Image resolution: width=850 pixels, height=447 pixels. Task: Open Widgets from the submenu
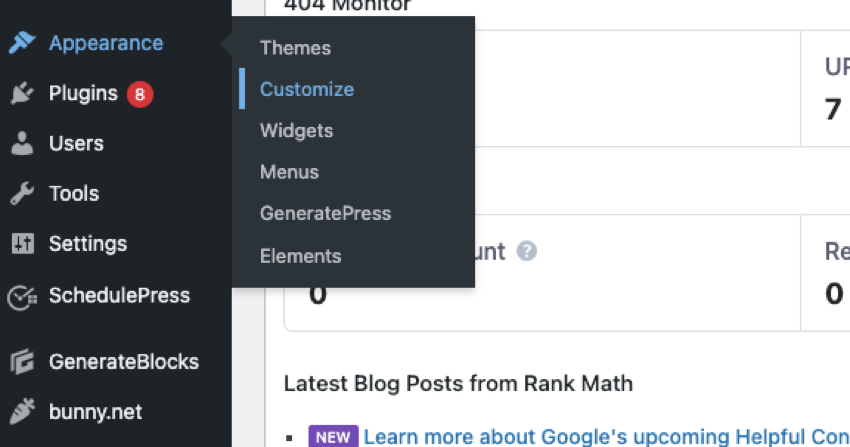(297, 131)
